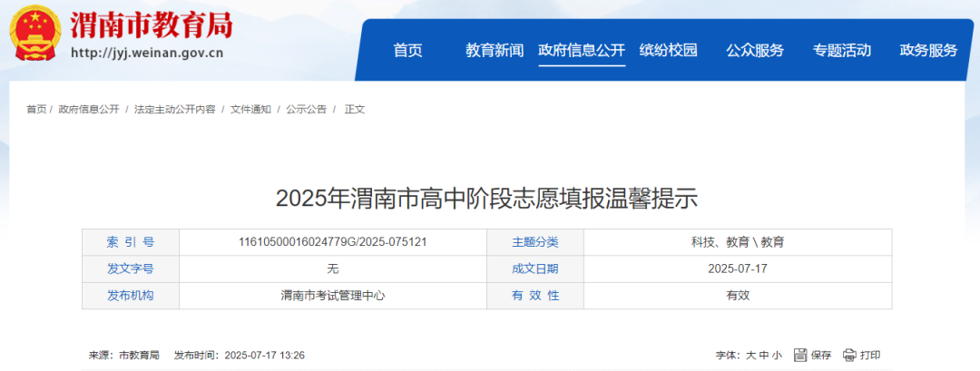Click the 成文日期 table label
The height and width of the screenshot is (371, 980).
tap(535, 268)
